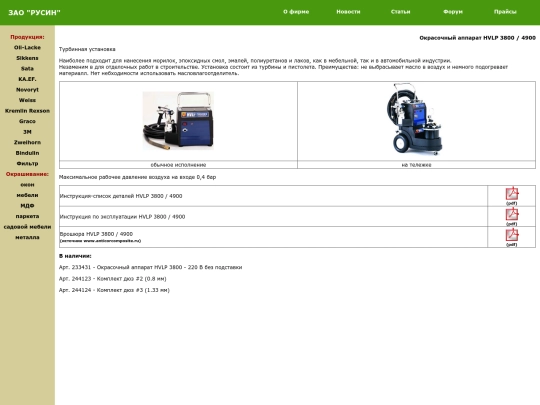Image resolution: width=540 pixels, height=405 pixels.
Task: Click 'Инструкция-список деталей HVLP 3800 / 4900' text
Action: click(x=121, y=196)
